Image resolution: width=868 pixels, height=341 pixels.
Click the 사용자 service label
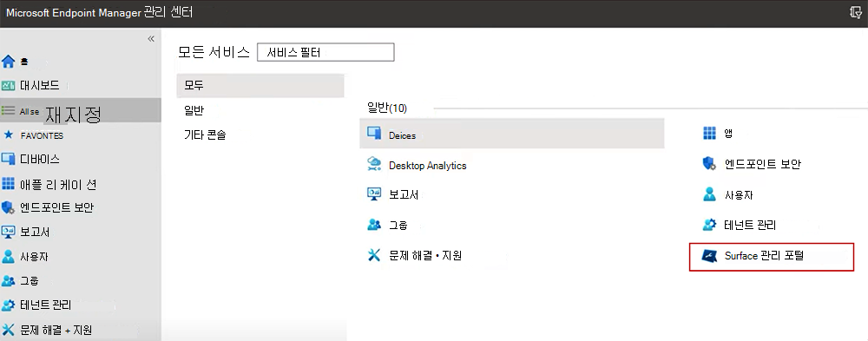tap(739, 195)
